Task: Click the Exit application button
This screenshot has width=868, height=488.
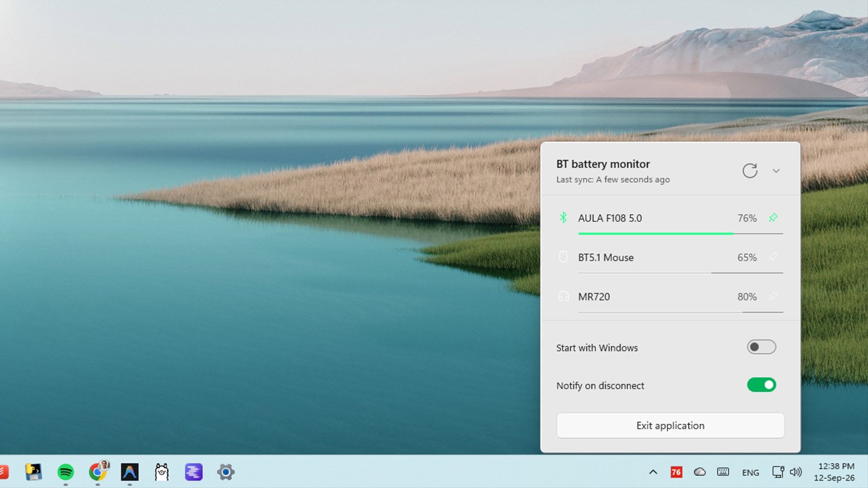Action: pos(670,426)
